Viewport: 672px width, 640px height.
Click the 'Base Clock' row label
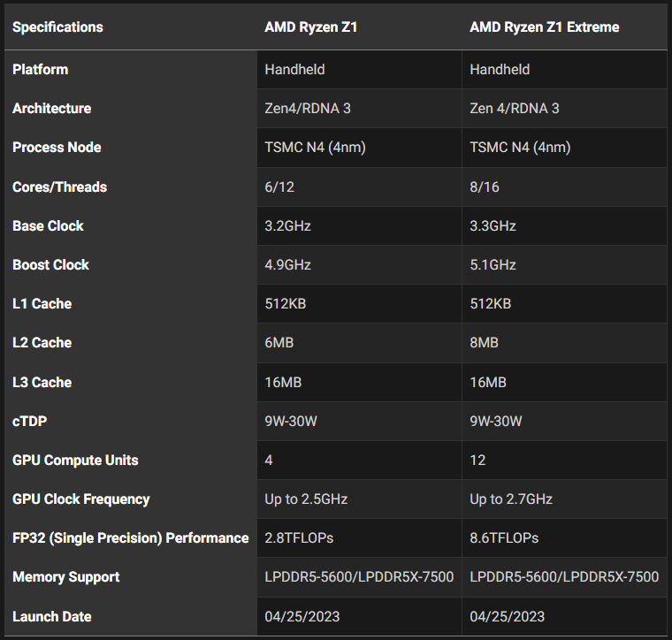coord(48,225)
